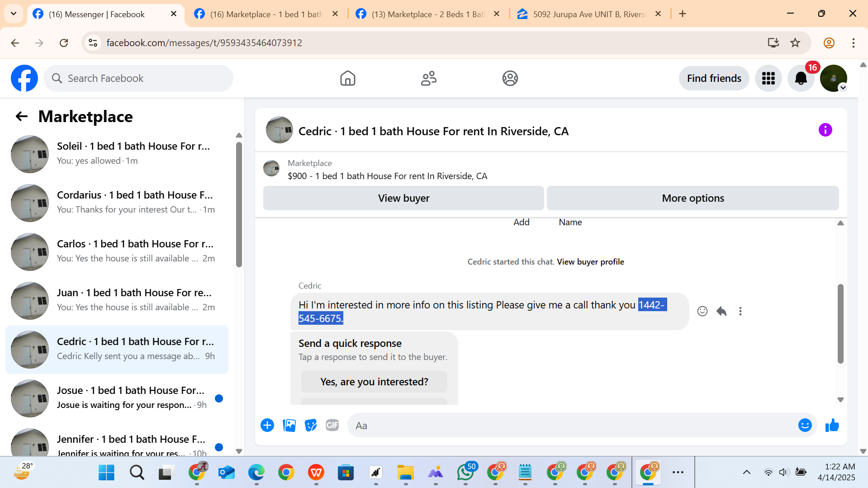This screenshot has height=488, width=868.
Task: Go back to the previous page
Action: [15, 43]
